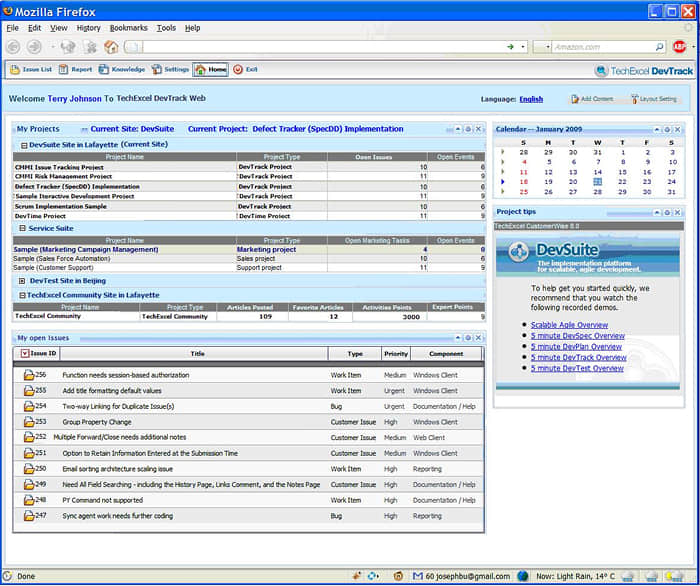Click the Exit toolbar button
Image resolution: width=700 pixels, height=586 pixels.
(x=246, y=70)
